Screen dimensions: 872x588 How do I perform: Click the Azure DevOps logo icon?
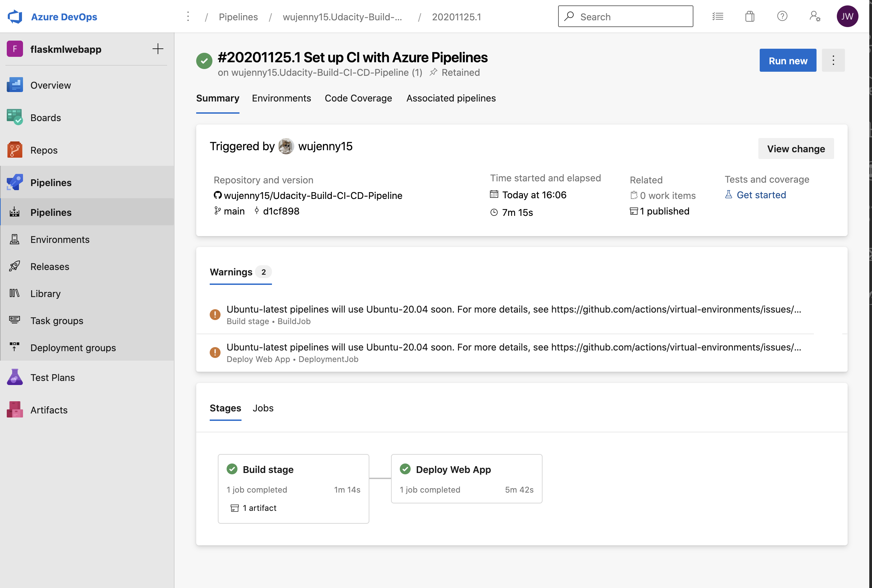[15, 17]
